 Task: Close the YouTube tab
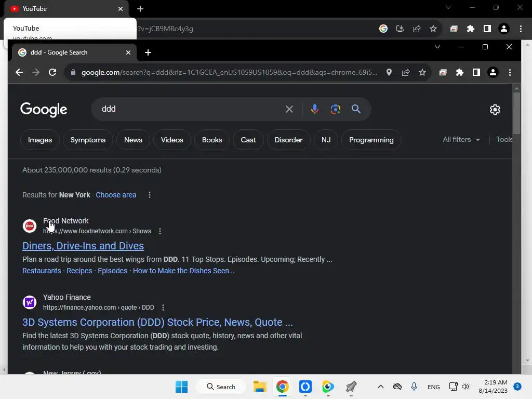coord(121,9)
